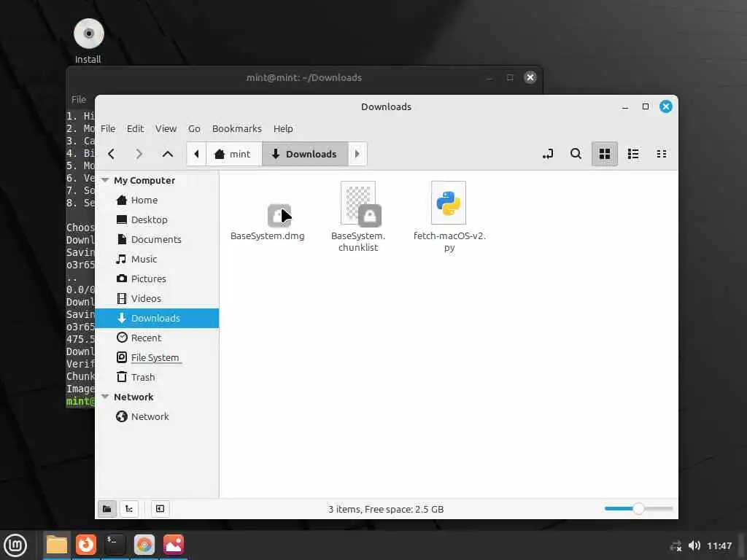Switch to icon view
This screenshot has width=747, height=560.
click(x=605, y=154)
